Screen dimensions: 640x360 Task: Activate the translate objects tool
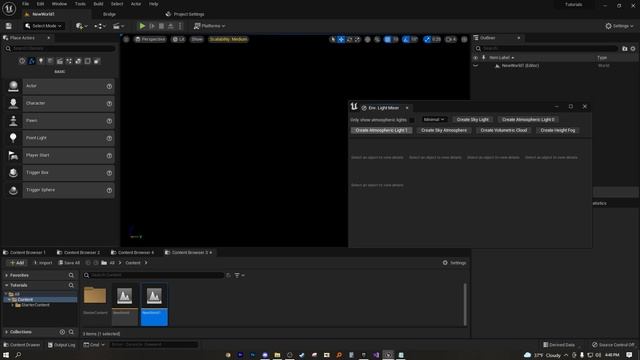pos(341,40)
